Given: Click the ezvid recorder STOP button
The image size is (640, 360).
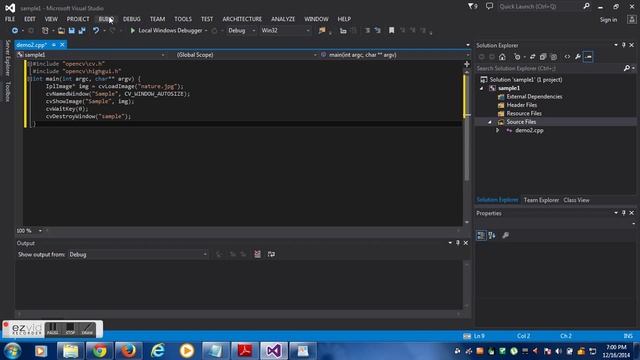Looking at the screenshot, I should pos(70,329).
